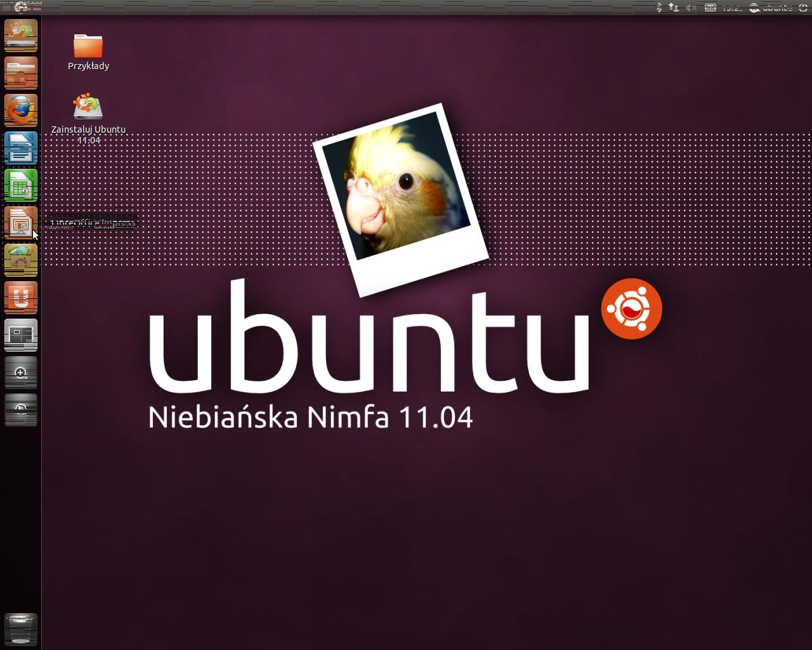Open the muted sound volume indicator
Image resolution: width=812 pixels, height=650 pixels.
click(x=691, y=7)
